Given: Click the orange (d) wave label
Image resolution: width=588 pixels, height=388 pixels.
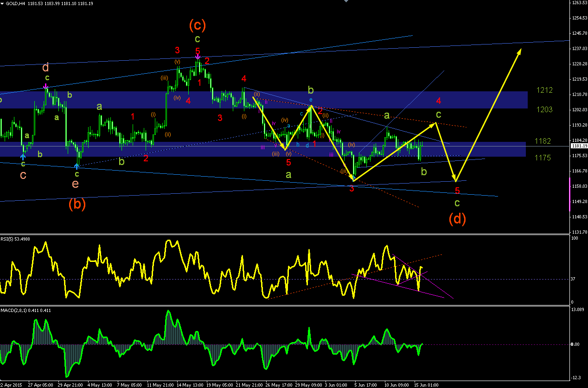Looking at the screenshot, I should 457,218.
